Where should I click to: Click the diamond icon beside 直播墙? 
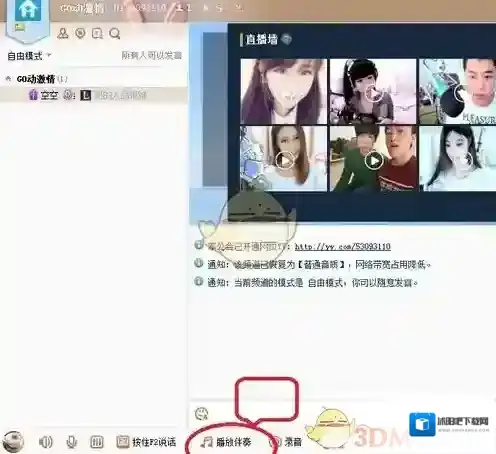pyautogui.click(x=286, y=40)
